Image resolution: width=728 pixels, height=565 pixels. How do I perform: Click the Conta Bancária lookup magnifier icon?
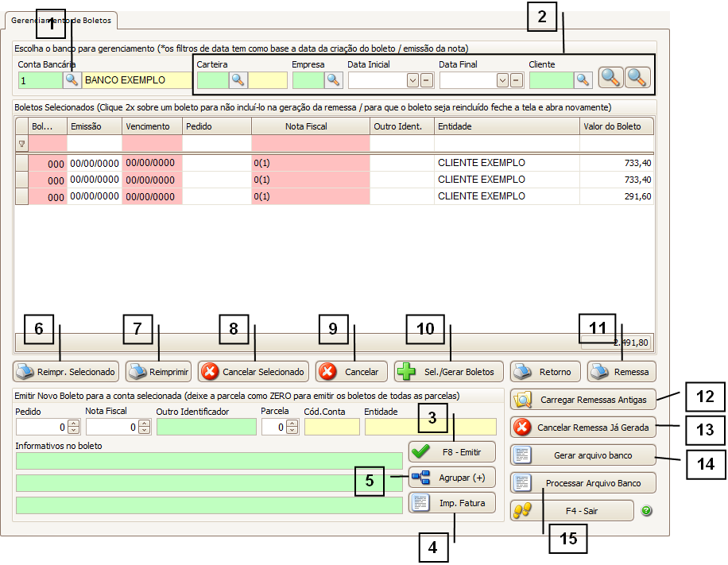(72, 79)
